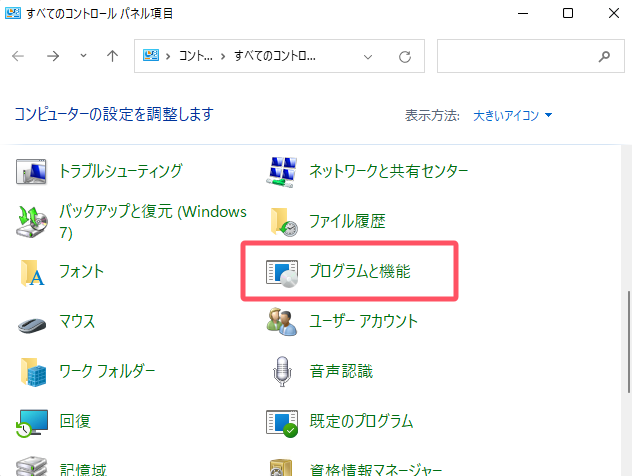Open トラブルシューティング link
The image size is (632, 476).
tap(121, 171)
